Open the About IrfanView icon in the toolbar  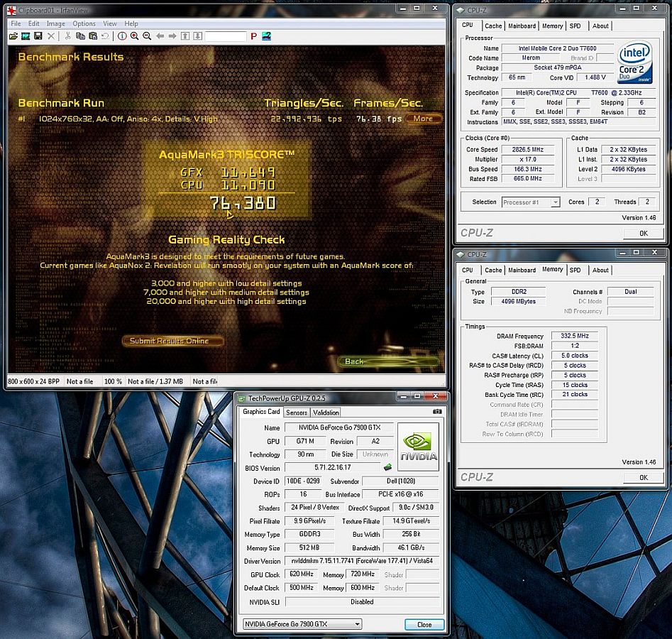click(267, 36)
